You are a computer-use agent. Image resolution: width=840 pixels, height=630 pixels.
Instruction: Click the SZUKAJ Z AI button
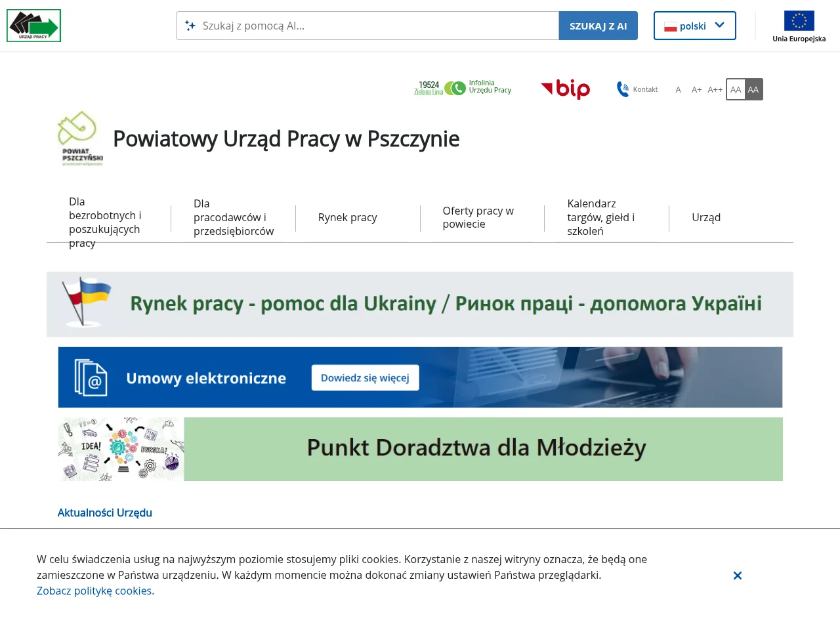pos(598,26)
